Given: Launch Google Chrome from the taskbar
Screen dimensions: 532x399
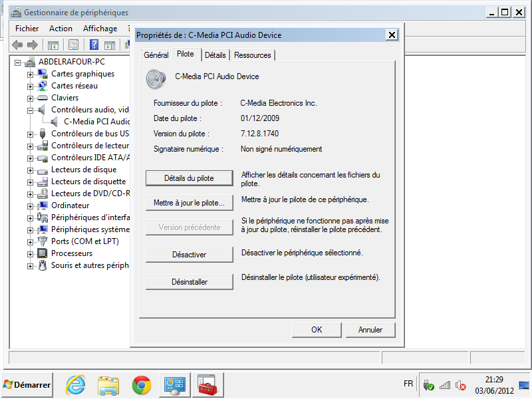Looking at the screenshot, I should (142, 386).
